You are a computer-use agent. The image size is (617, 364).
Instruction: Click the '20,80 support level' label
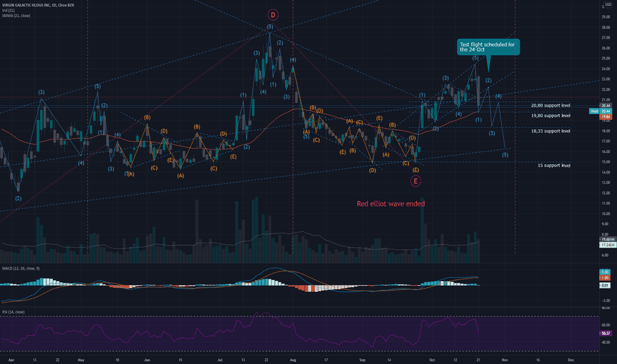(551, 105)
